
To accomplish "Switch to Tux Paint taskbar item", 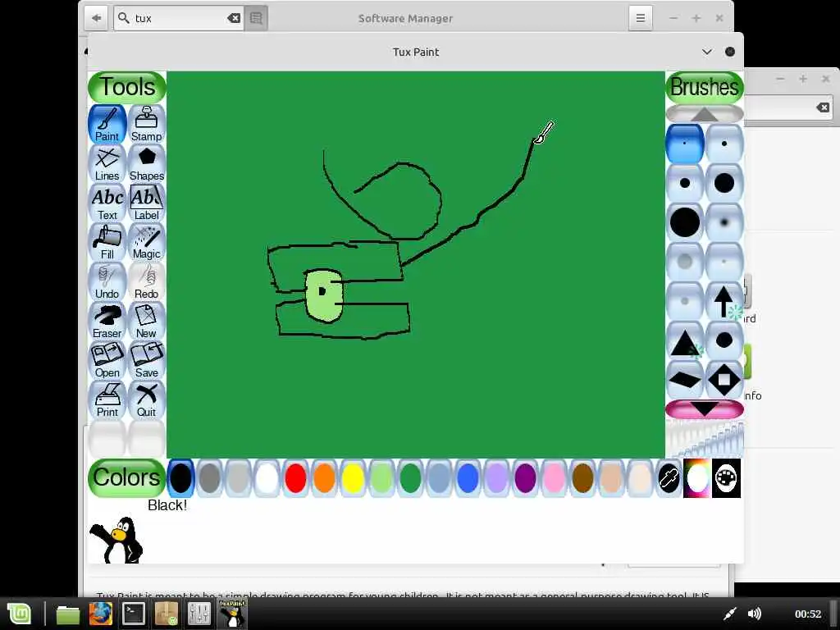I will [232, 614].
